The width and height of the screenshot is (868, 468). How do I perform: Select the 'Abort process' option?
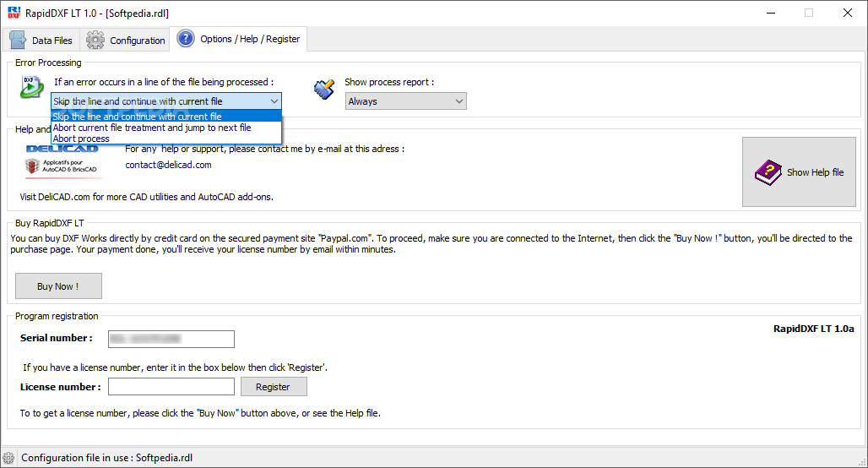coord(166,139)
